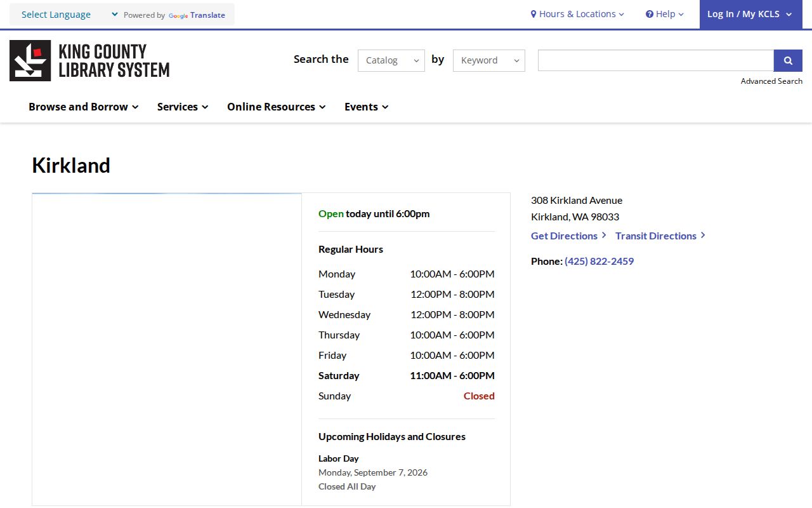Click the Saturday hours 11:00AM - 6:00PM

[x=452, y=375]
